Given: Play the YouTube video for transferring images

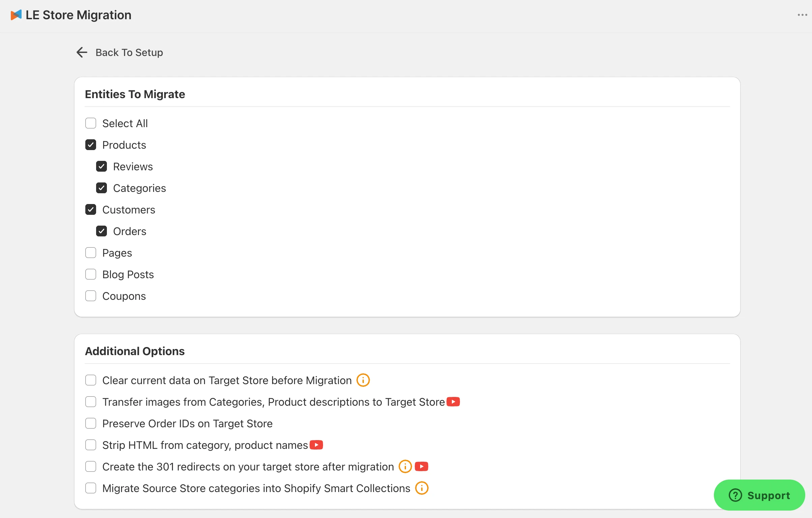Looking at the screenshot, I should click(453, 402).
